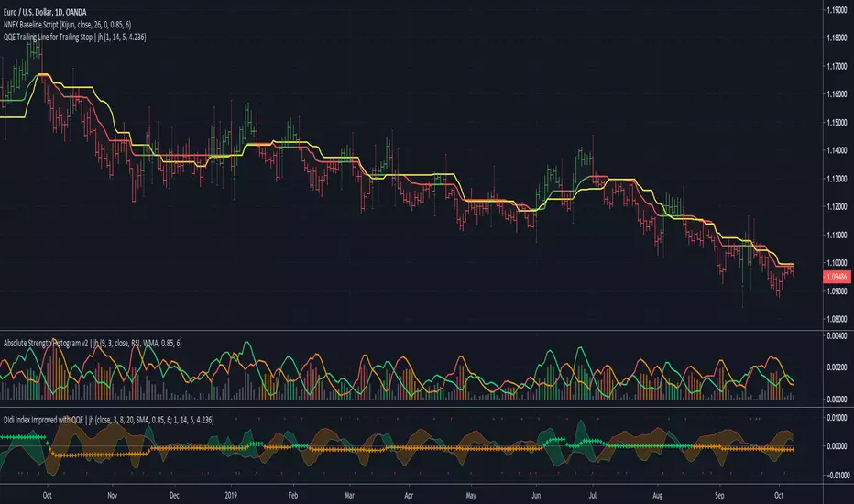Viewport: 854px width, 504px height.
Task: Select the NNFX Baseline Script indicator legend
Action: click(x=88, y=24)
